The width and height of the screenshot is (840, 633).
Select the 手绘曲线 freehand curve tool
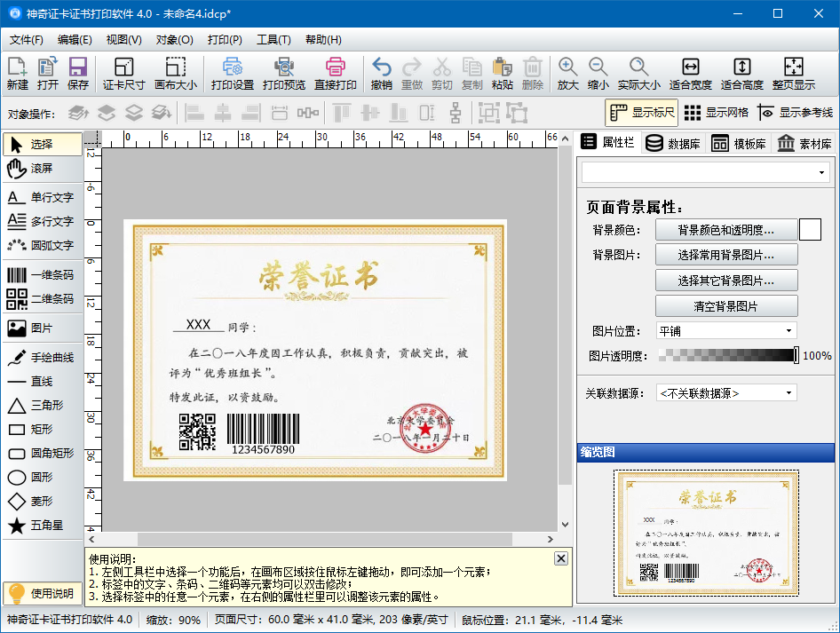click(x=42, y=357)
